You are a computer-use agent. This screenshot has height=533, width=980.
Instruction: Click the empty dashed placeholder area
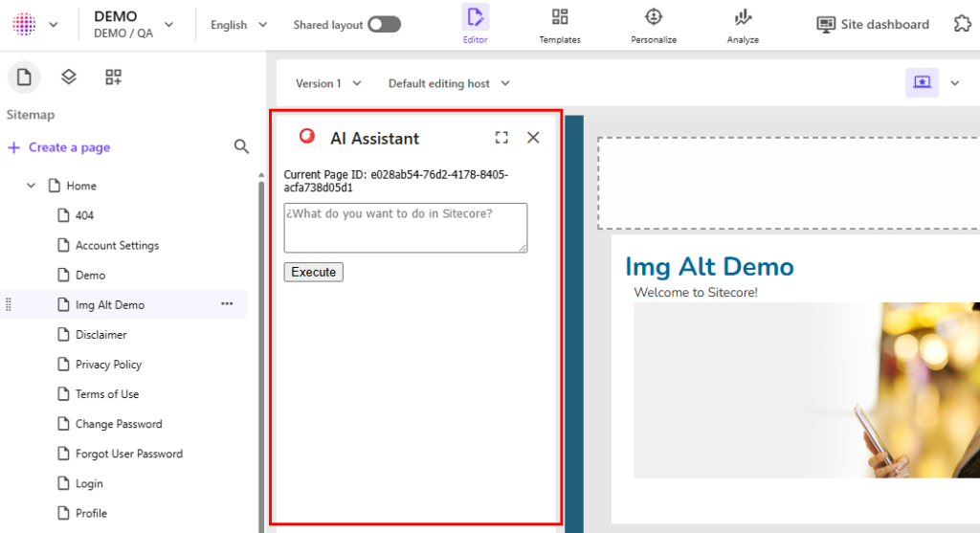(x=789, y=183)
